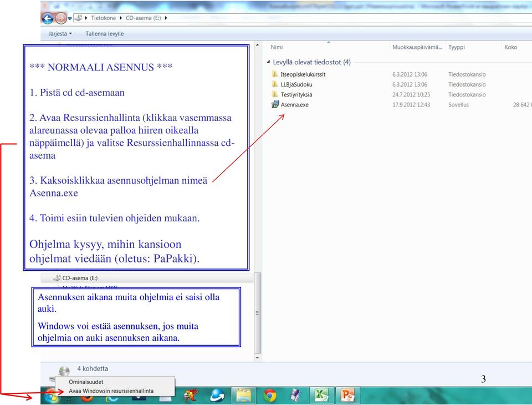The height and width of the screenshot is (405, 532).
Task: Click the LLBjaSudoku folder icon
Action: pos(275,84)
